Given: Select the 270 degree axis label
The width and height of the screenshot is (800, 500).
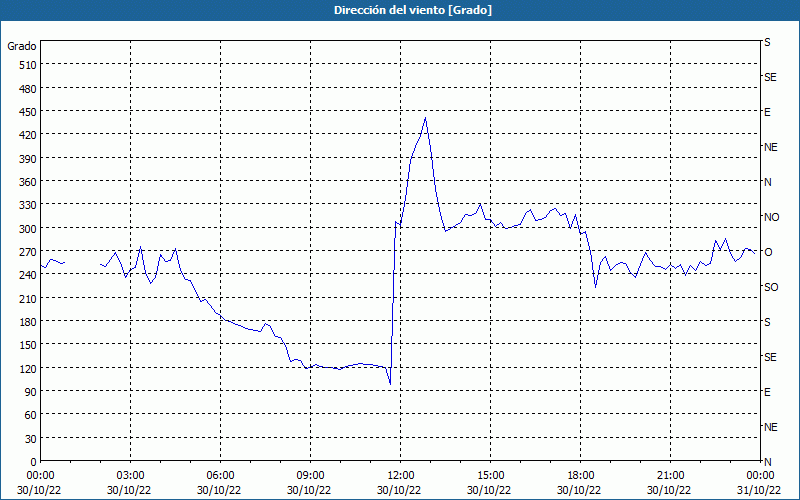Looking at the screenshot, I should tap(28, 252).
